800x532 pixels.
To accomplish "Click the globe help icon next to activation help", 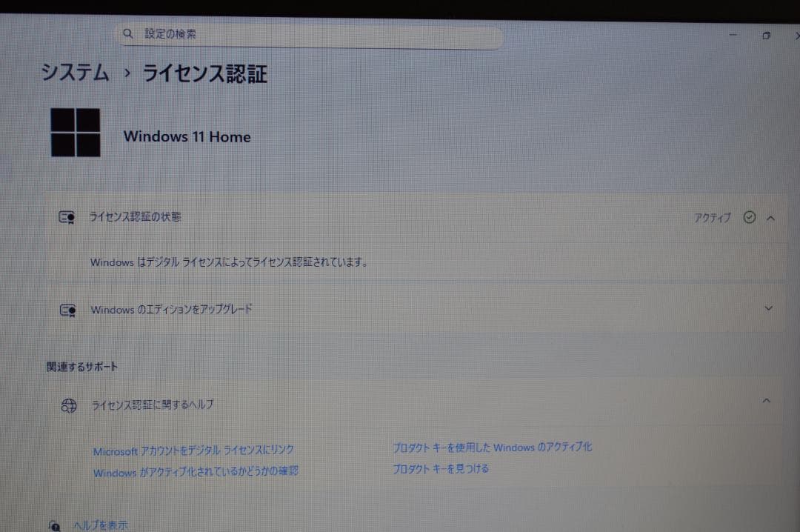I will pos(68,405).
